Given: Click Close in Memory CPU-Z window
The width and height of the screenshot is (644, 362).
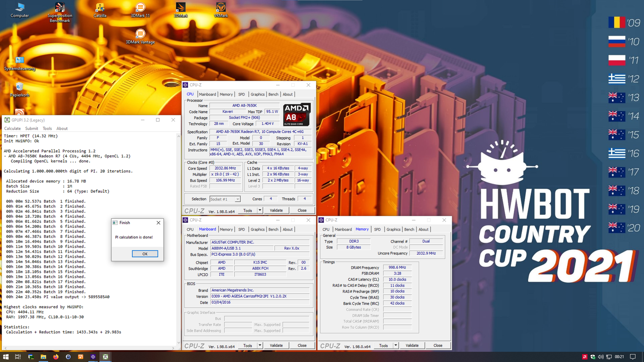Looking at the screenshot, I should pyautogui.click(x=438, y=345).
